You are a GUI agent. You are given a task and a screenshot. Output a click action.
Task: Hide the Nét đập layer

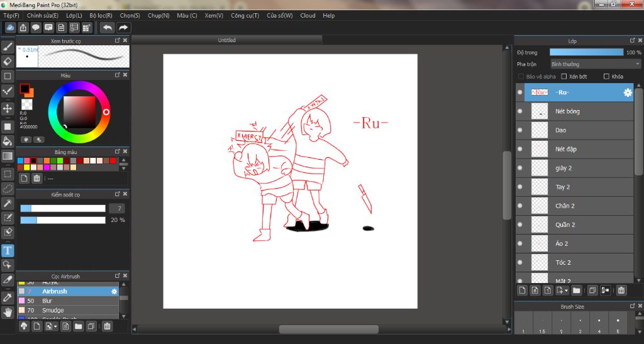pyautogui.click(x=520, y=149)
